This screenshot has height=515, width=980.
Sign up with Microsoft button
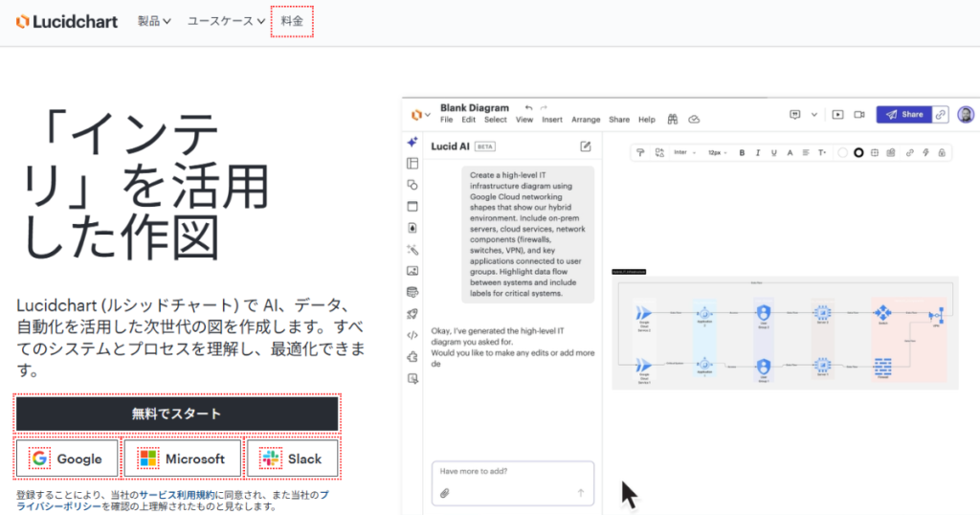182,459
